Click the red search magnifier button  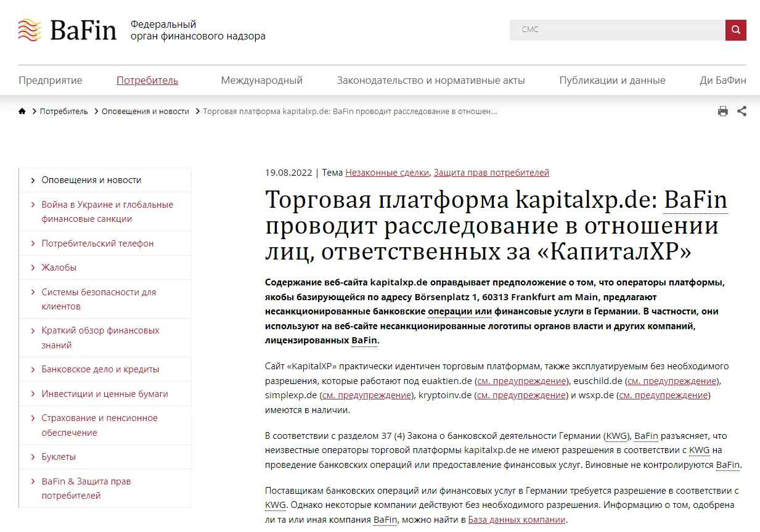[736, 30]
